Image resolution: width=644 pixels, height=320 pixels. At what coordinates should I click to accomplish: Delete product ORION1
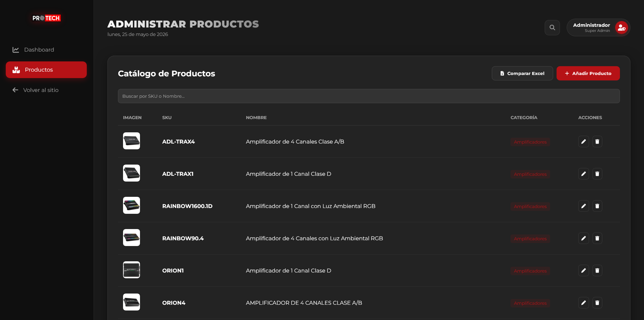(597, 270)
